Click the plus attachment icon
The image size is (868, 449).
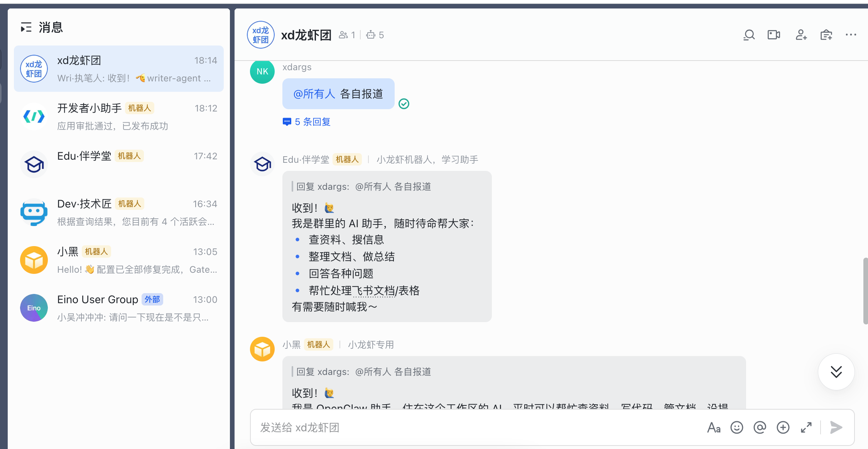[783, 427]
